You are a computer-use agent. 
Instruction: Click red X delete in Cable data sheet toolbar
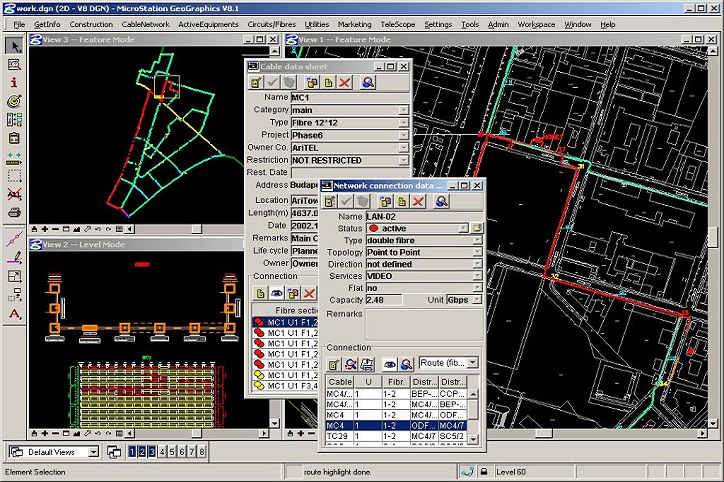point(344,83)
